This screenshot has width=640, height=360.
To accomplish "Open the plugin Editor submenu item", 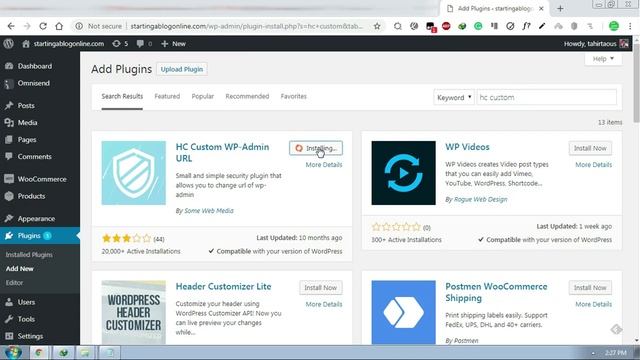I will coord(14,283).
